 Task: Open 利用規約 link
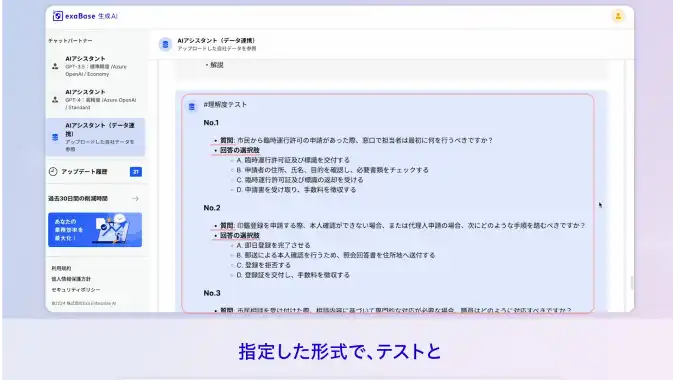[x=61, y=268]
